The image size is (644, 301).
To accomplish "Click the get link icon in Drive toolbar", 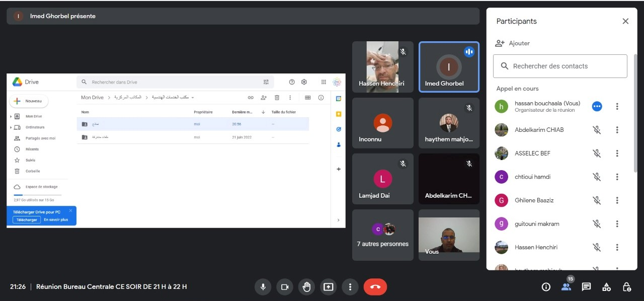I will 251,98.
